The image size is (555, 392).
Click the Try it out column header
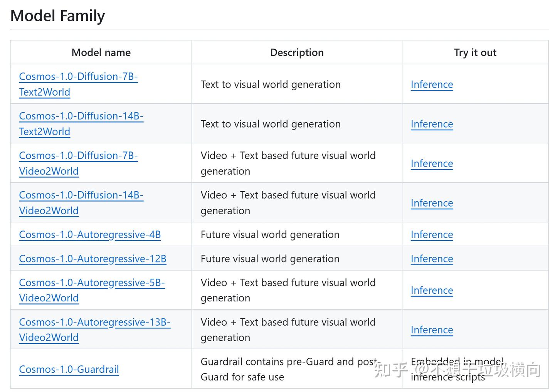click(475, 52)
